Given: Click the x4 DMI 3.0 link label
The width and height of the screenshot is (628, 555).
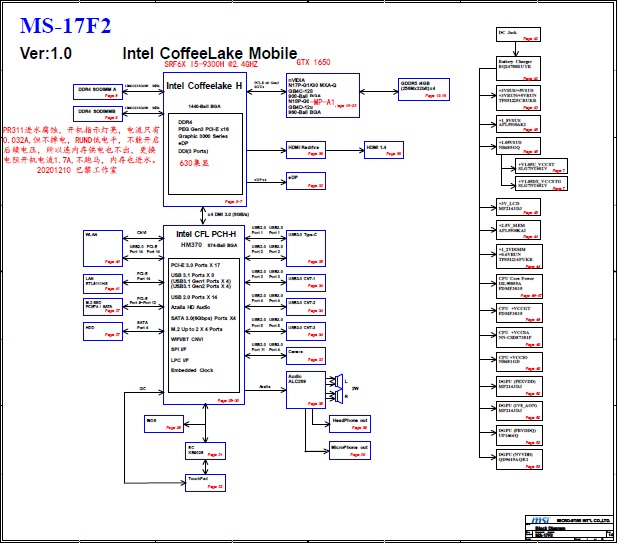Looking at the screenshot, I should pos(228,214).
